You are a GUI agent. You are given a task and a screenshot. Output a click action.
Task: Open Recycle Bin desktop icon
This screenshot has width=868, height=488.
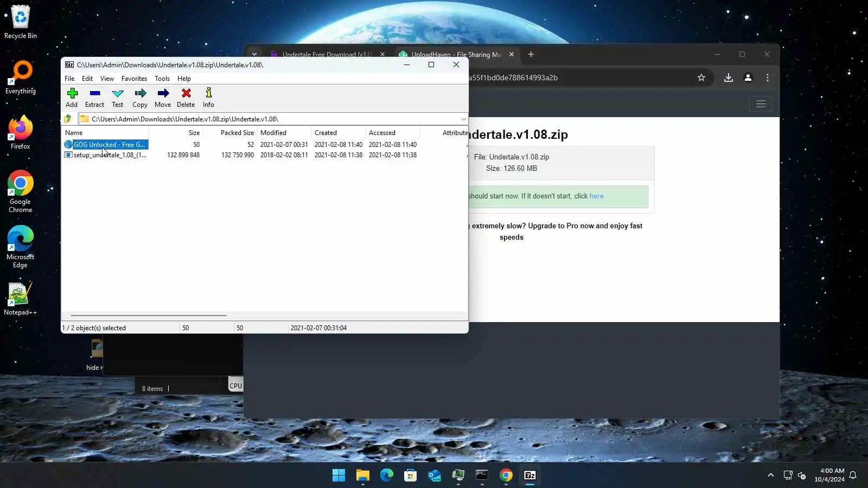click(x=21, y=22)
